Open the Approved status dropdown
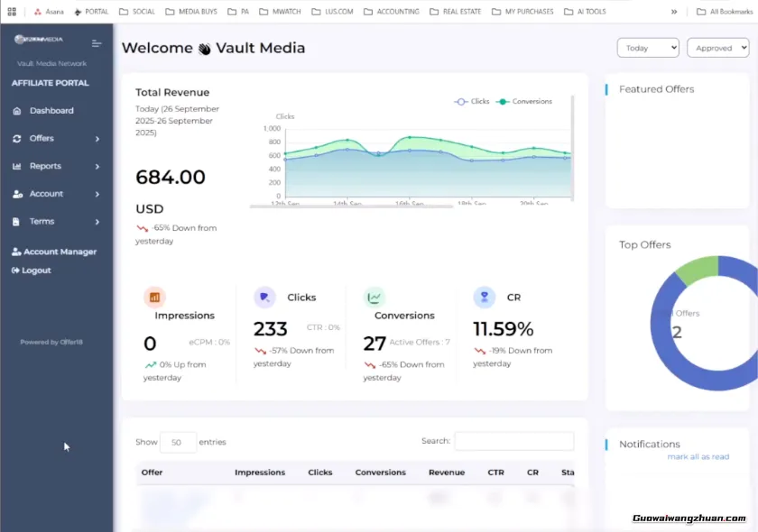 717,48
